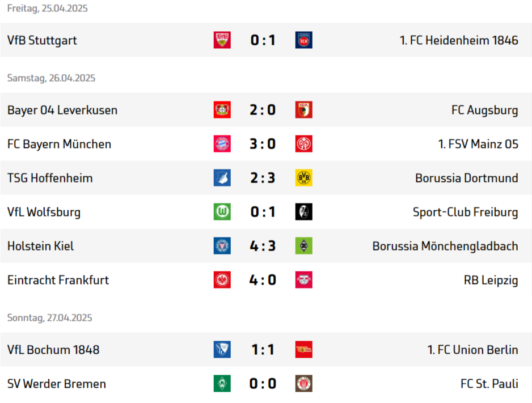Screen dimensions: 532x403
Task: Click the FC Bayern München crest
Action: 222,144
